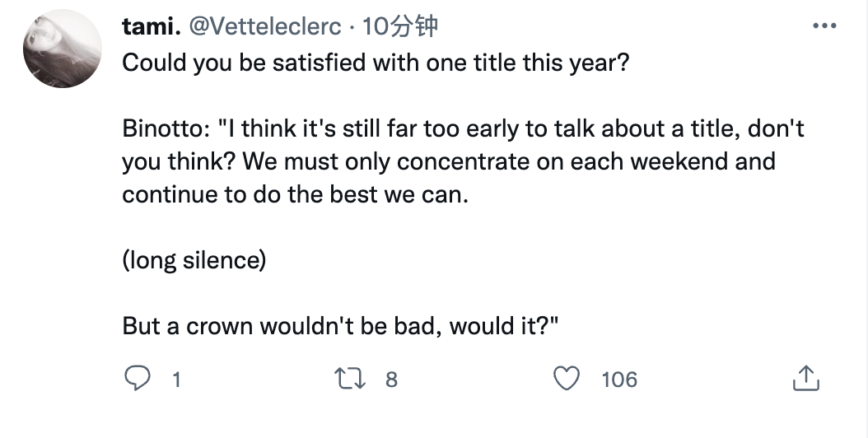Share the tweet via the share icon
The image size is (868, 438).
(805, 379)
